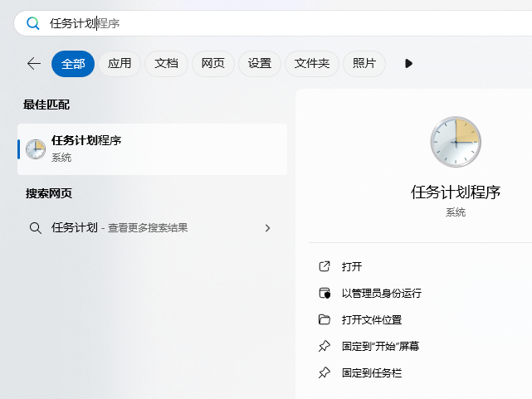Switch to the 文档 filter tab
Image resolution: width=532 pixels, height=399 pixels.
(166, 64)
